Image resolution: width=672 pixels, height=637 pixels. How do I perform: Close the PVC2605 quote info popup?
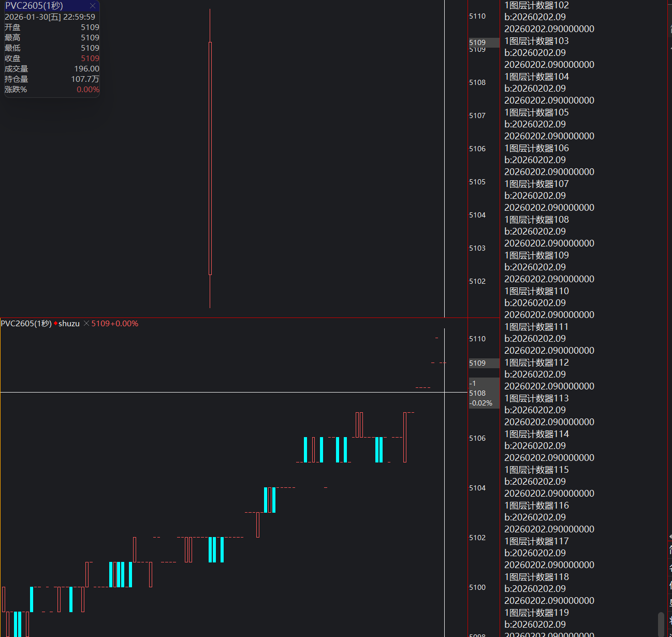coord(92,6)
